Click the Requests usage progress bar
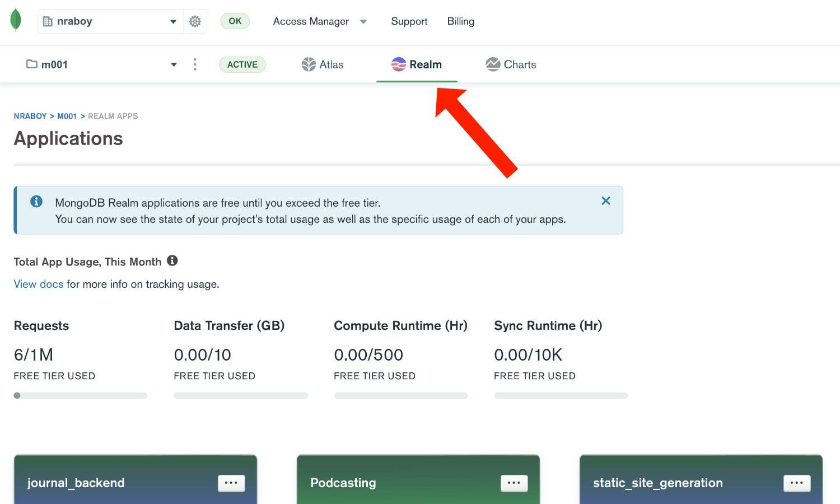This screenshot has width=840, height=504. click(81, 395)
